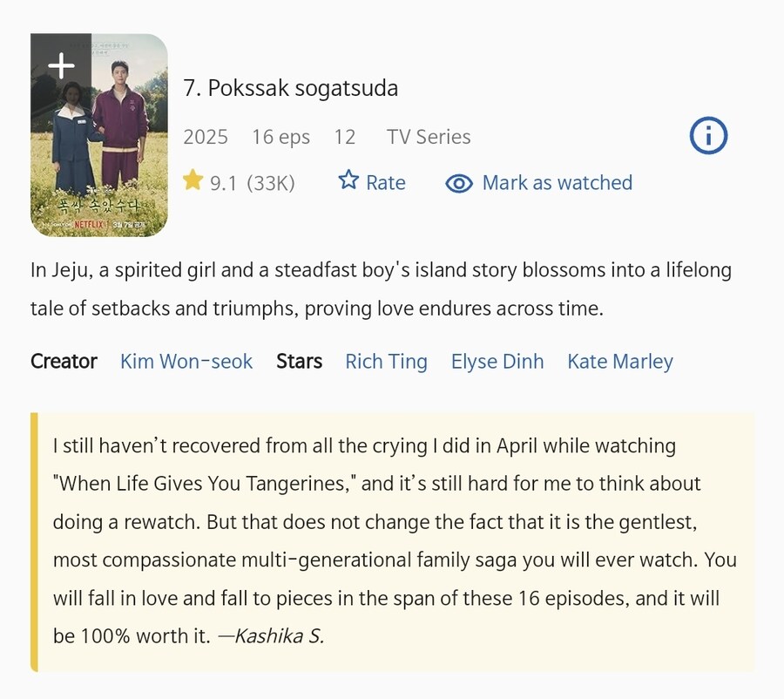Open Elyse Dinh's star page
The height and width of the screenshot is (699, 784).
click(x=497, y=361)
